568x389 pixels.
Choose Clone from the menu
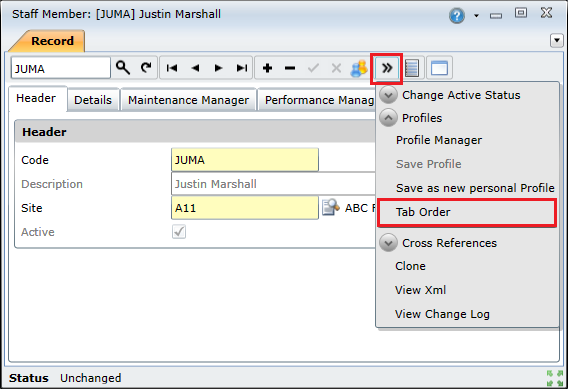click(x=410, y=266)
